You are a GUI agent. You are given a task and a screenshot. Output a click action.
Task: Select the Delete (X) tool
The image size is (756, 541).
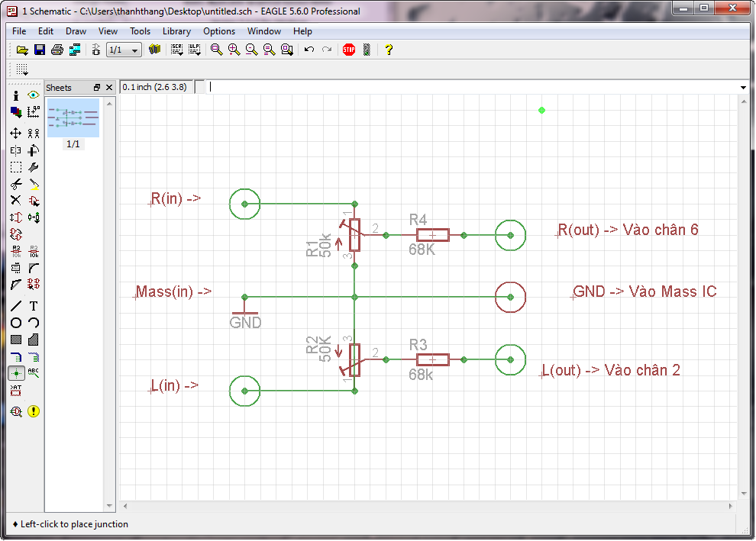click(15, 200)
